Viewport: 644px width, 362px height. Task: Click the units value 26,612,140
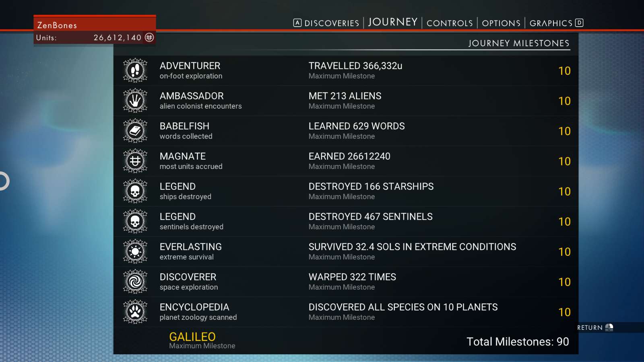pos(118,38)
